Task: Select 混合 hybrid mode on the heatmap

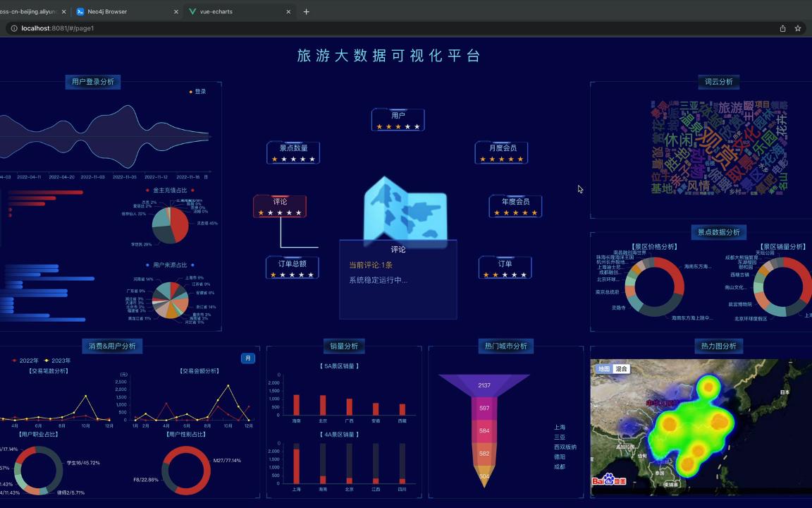Action: pyautogui.click(x=623, y=368)
